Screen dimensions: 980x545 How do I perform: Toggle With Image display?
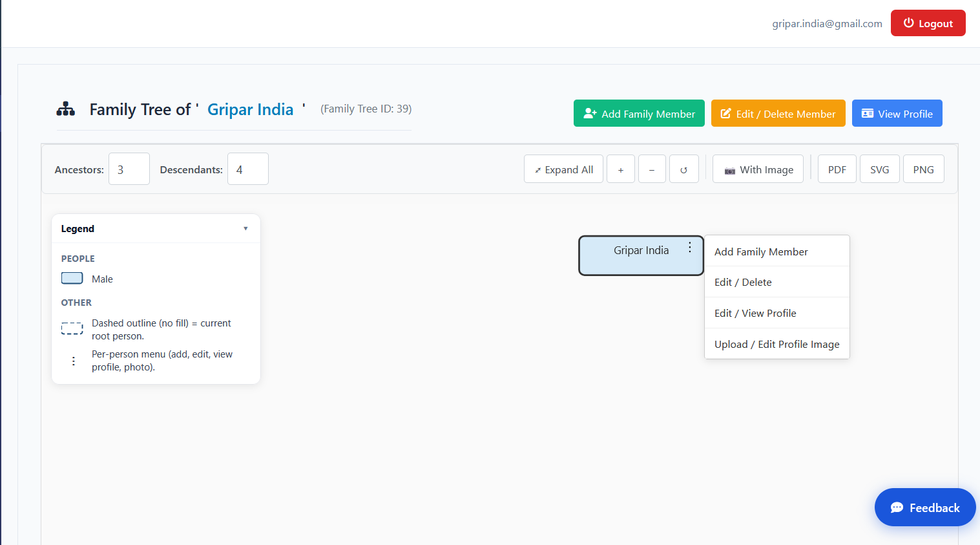pos(758,169)
